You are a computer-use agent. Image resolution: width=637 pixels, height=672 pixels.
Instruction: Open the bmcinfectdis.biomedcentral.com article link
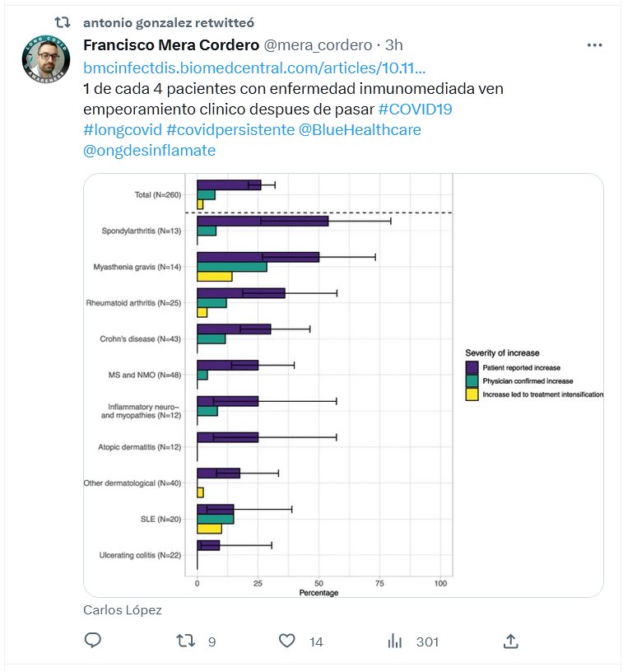(x=254, y=67)
